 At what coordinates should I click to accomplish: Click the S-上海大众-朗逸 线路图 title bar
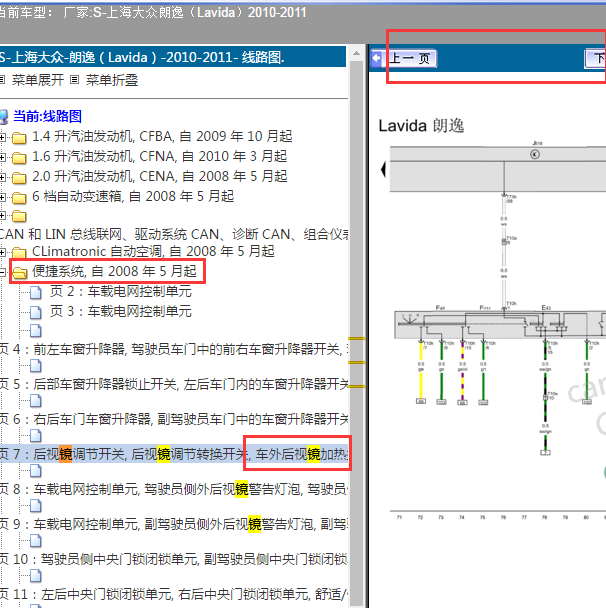pyautogui.click(x=173, y=57)
